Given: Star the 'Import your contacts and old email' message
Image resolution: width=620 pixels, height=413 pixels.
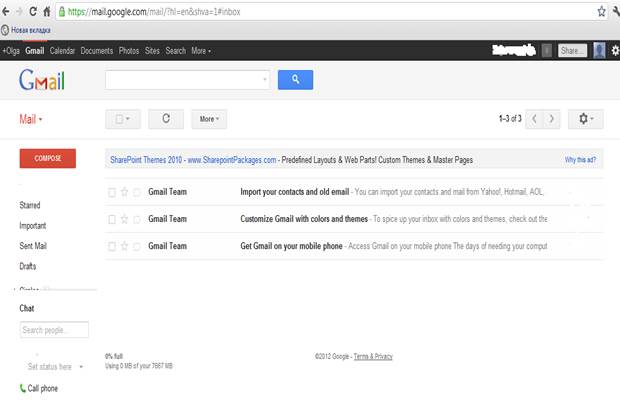Looking at the screenshot, I should point(125,192).
